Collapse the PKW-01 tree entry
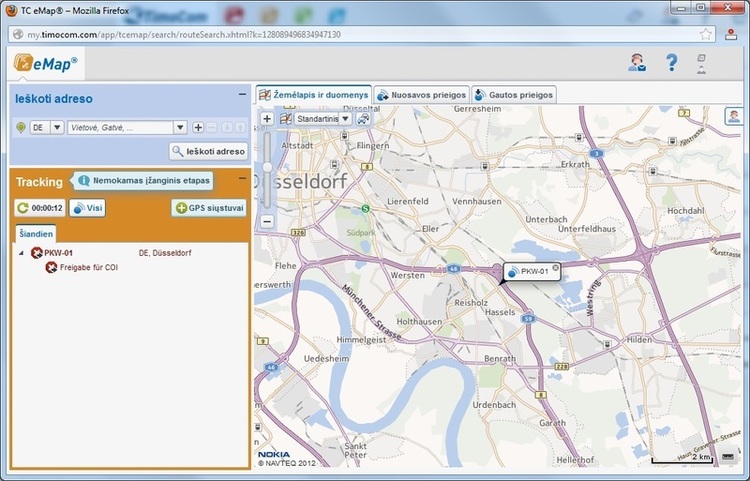 22,253
